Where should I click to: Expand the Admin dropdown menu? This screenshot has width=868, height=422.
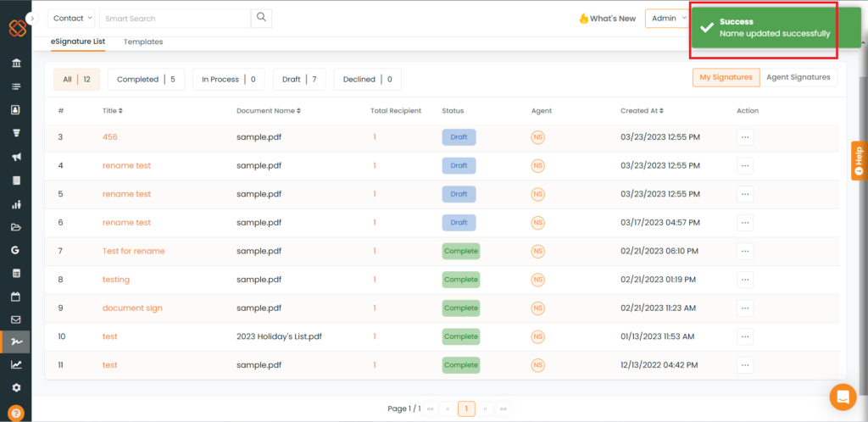pyautogui.click(x=668, y=18)
